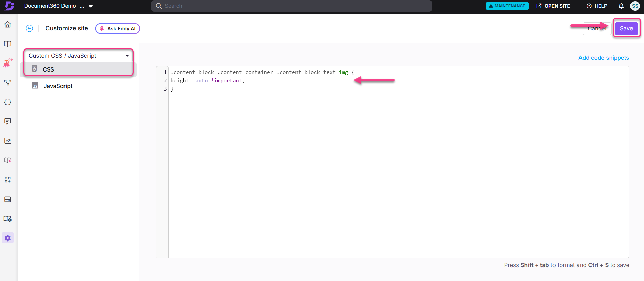Click the Open Site link

[x=553, y=6]
